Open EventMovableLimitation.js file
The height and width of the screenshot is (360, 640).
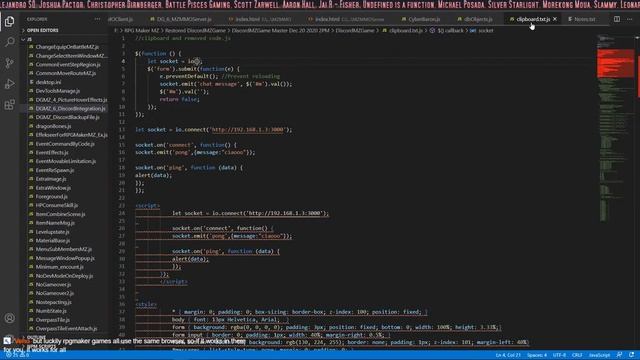tap(67, 161)
